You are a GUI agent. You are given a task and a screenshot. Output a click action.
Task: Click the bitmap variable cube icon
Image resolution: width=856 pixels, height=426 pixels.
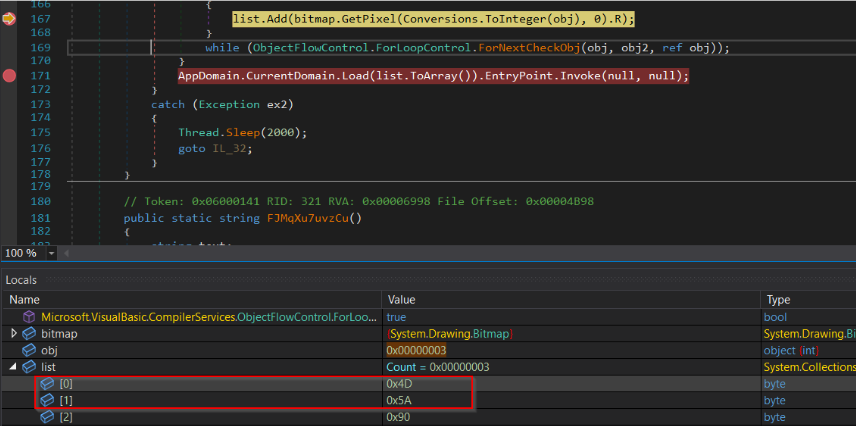coord(29,333)
